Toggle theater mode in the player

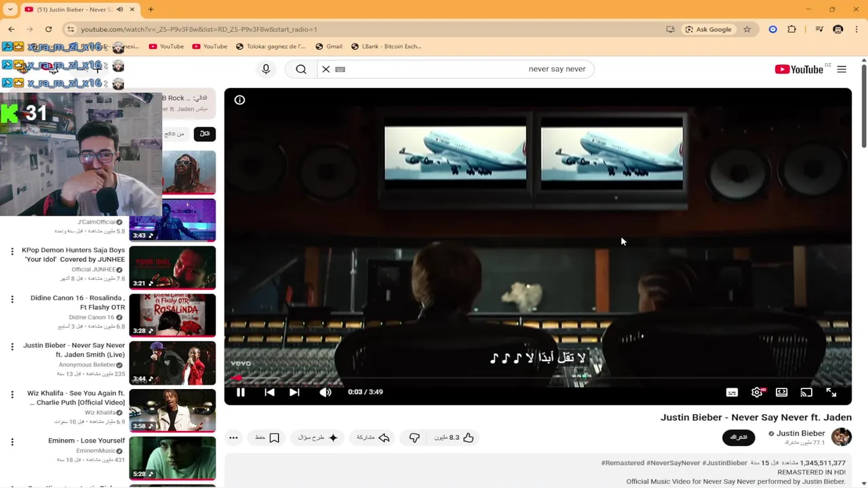tap(782, 392)
